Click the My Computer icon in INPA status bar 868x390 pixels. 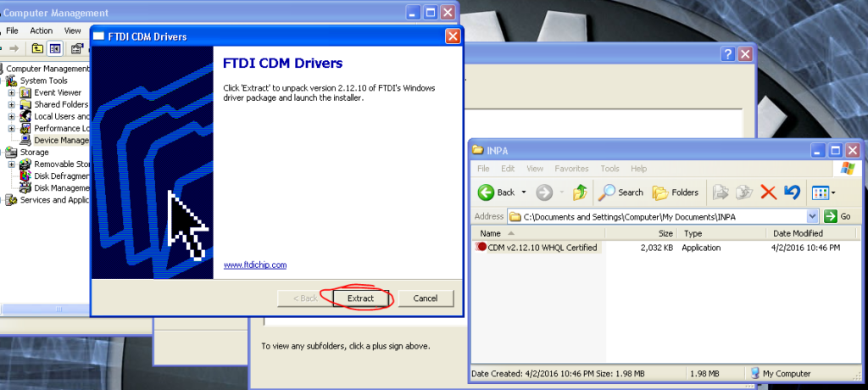(755, 373)
